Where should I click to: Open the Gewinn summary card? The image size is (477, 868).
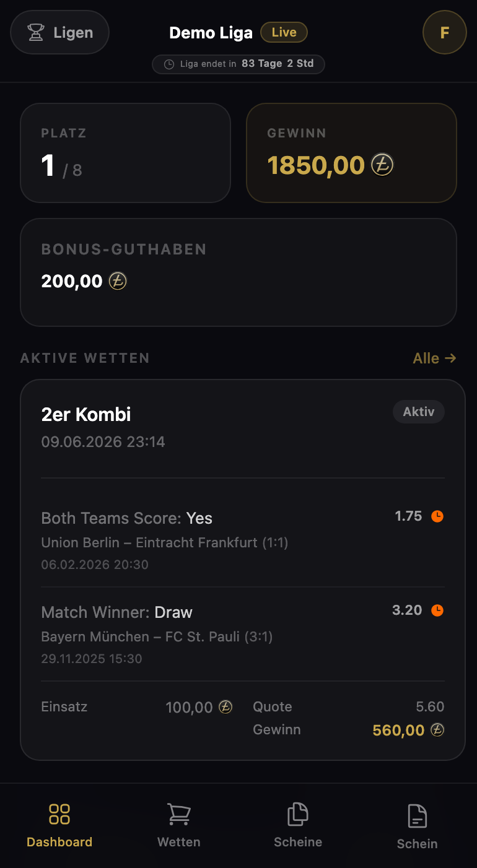pos(351,153)
